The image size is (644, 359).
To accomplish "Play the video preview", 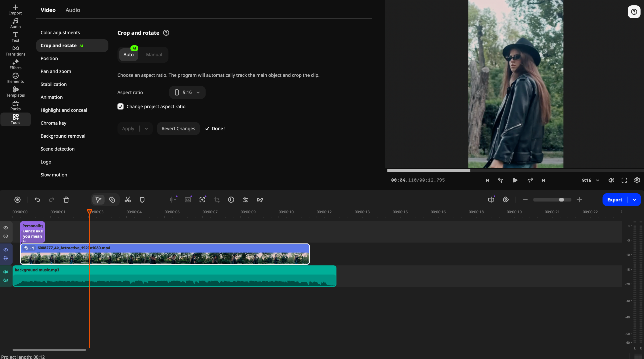I will tap(515, 180).
